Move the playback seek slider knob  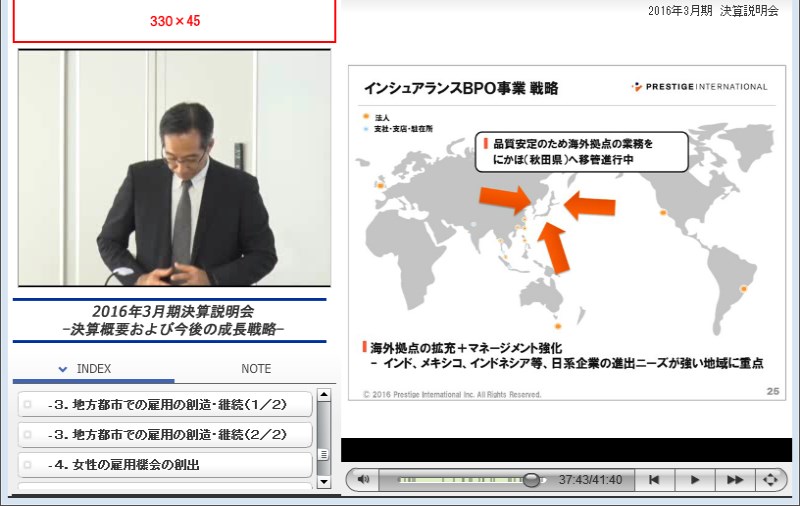531,479
